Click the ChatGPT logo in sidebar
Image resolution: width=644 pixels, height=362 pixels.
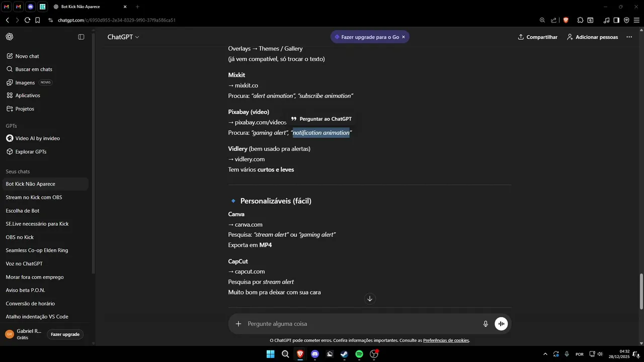click(x=10, y=37)
